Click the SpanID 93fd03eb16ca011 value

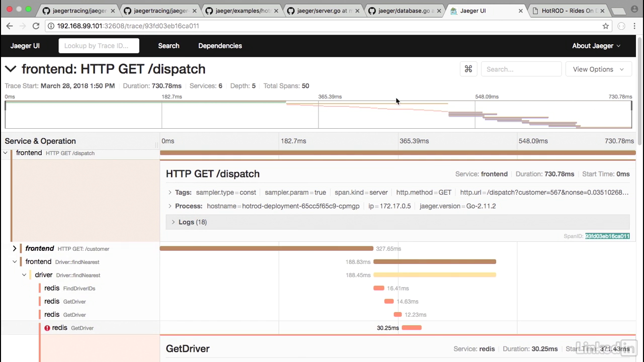[607, 236]
